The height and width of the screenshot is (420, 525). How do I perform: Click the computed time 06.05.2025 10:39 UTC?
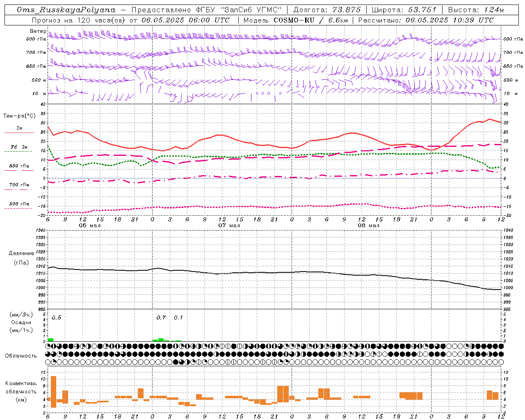450,20
